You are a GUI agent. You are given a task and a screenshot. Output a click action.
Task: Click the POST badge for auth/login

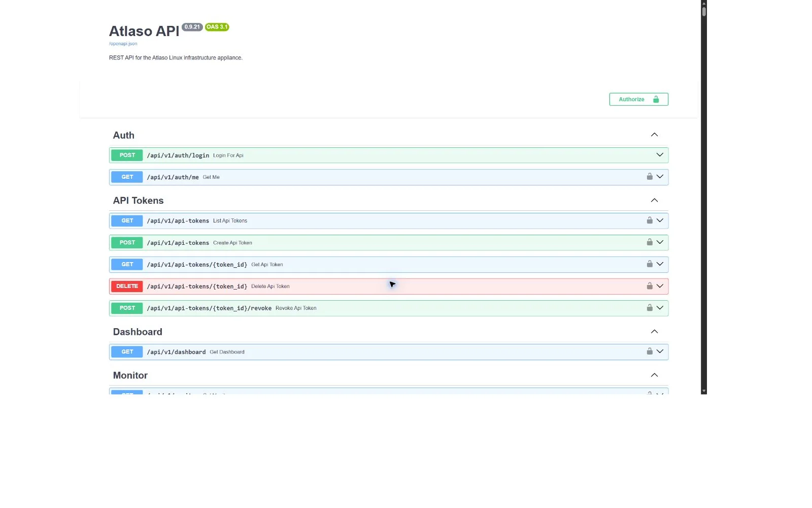click(127, 155)
